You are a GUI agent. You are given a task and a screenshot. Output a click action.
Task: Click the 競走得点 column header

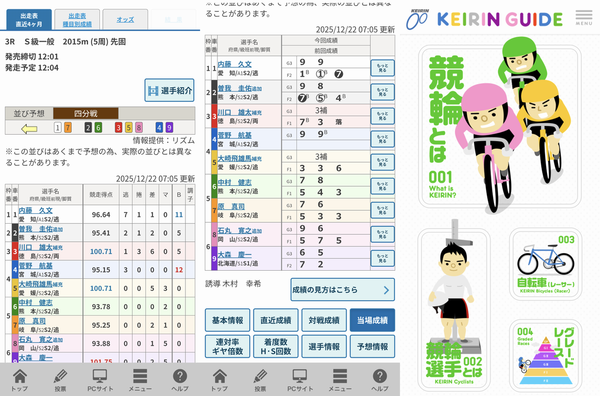click(x=101, y=194)
